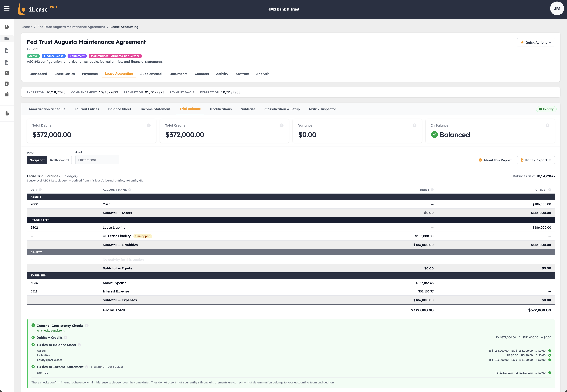
Task: Click info icon next to Debits = Credits
Action: pyautogui.click(x=66, y=338)
